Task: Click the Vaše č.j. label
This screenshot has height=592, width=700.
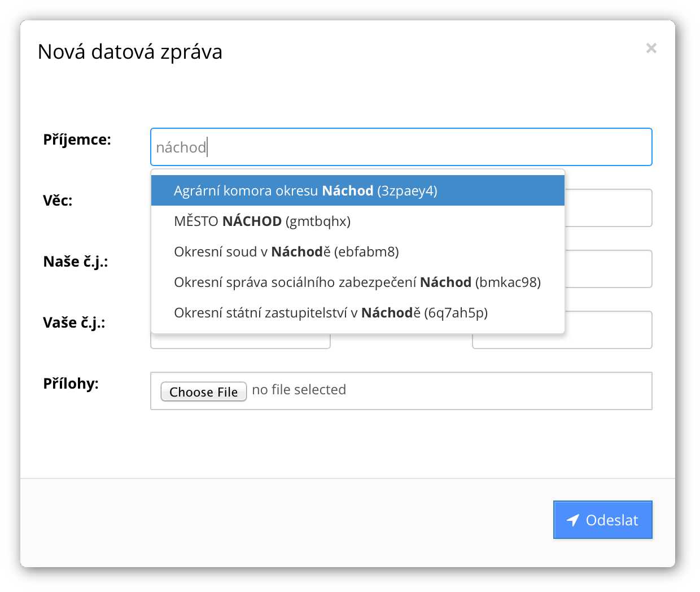Action: 74,323
